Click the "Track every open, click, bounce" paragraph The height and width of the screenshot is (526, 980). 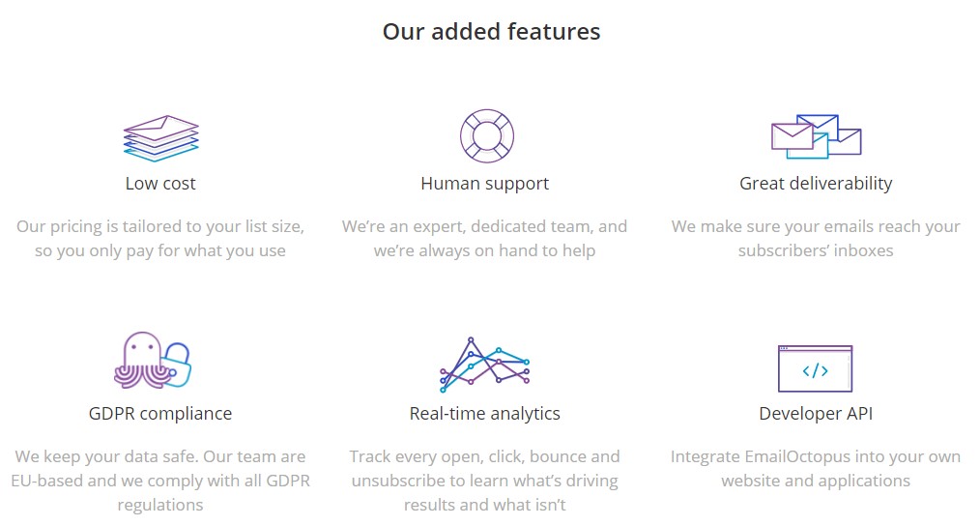tap(485, 481)
